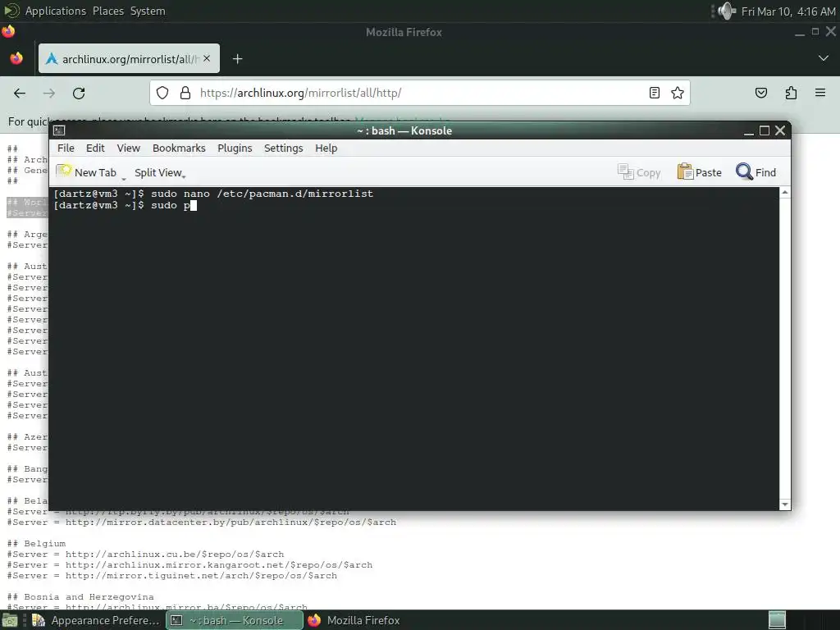Open the Split View dropdown
Viewport: 840px width, 630px height.
pyautogui.click(x=160, y=172)
